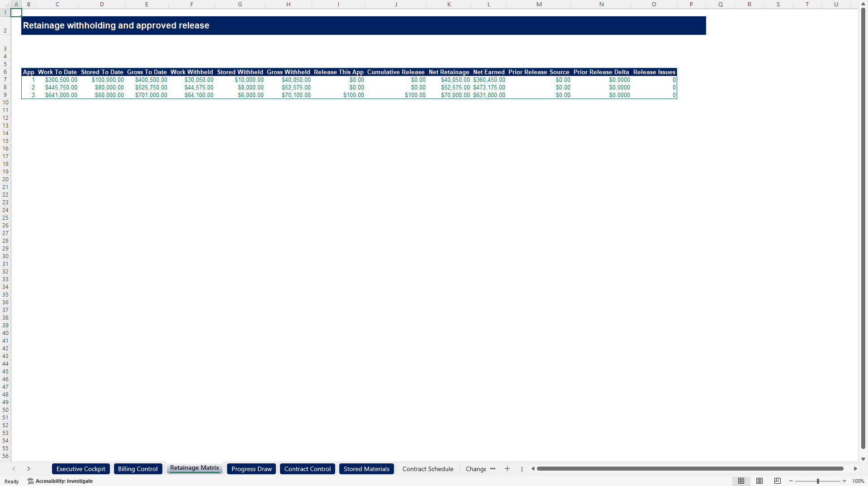Click the Retainage withholding title banner
The height and width of the screenshot is (486, 868).
(363, 25)
